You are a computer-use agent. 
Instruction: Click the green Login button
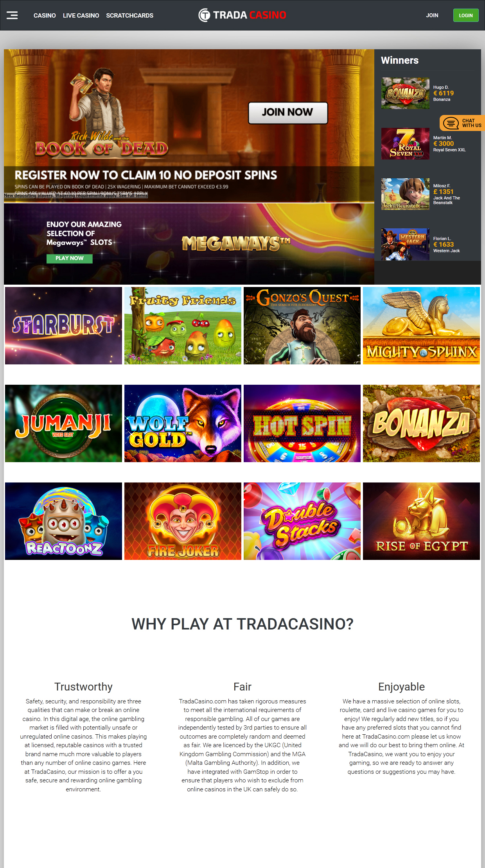click(466, 15)
